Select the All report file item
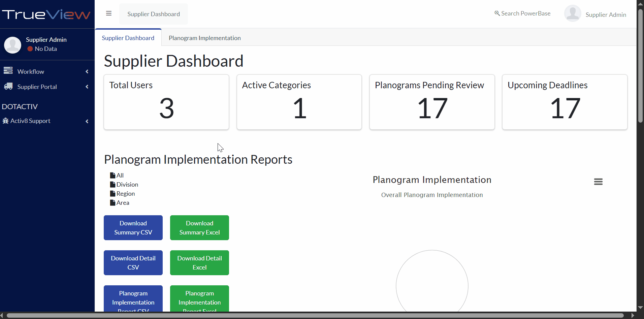Viewport: 644px width, 319px height. tap(117, 176)
